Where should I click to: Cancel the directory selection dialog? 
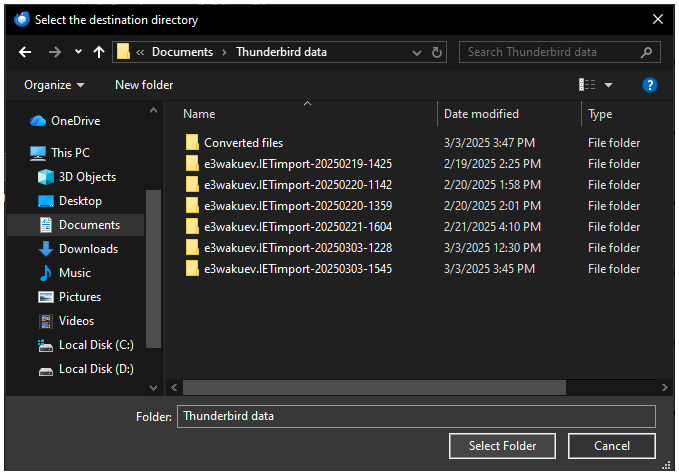pyautogui.click(x=611, y=446)
